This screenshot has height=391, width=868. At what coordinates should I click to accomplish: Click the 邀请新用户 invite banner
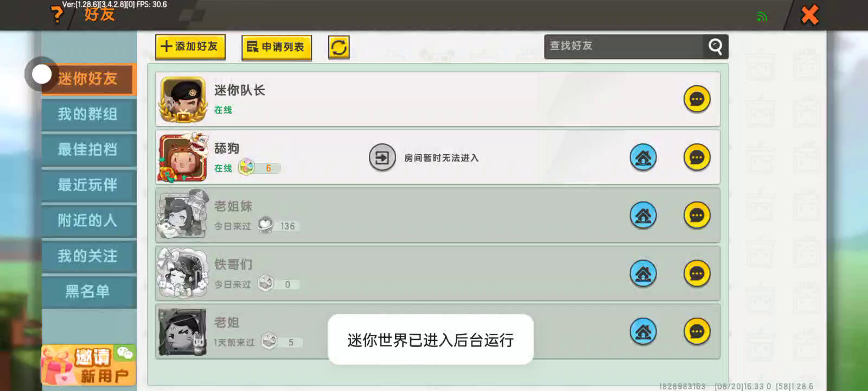88,365
